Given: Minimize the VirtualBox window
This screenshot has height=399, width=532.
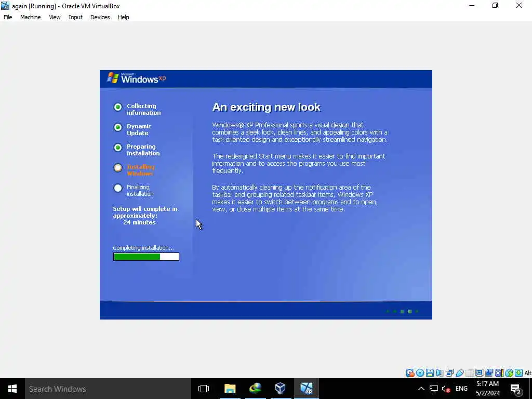Looking at the screenshot, I should 472,5.
